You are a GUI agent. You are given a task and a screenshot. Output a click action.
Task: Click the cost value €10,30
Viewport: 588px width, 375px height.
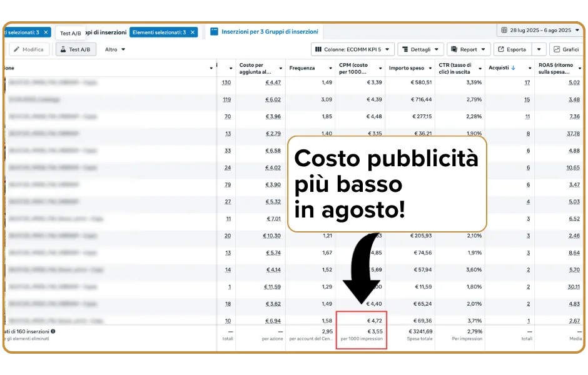pos(272,236)
